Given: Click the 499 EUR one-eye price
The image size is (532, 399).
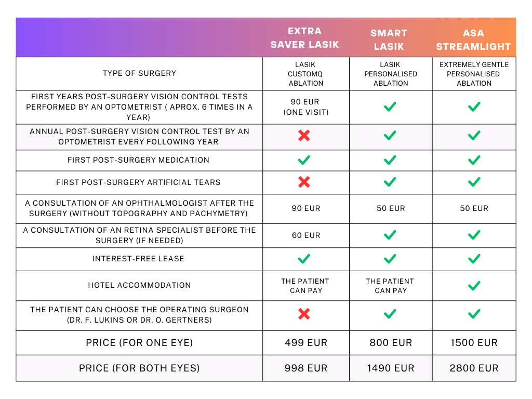Looking at the screenshot, I should (306, 343).
